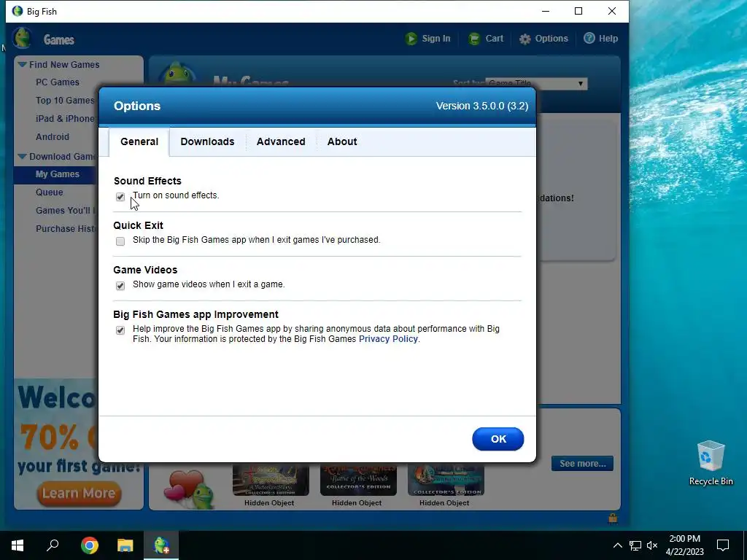The width and height of the screenshot is (747, 560).
Task: Select iPad & iPhone in sidebar
Action: (66, 119)
